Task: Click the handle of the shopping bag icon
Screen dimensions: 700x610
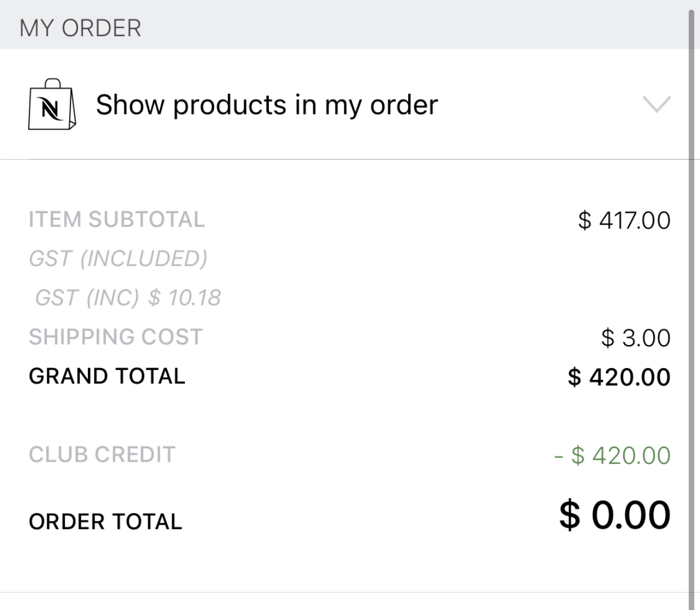Action: point(52,83)
